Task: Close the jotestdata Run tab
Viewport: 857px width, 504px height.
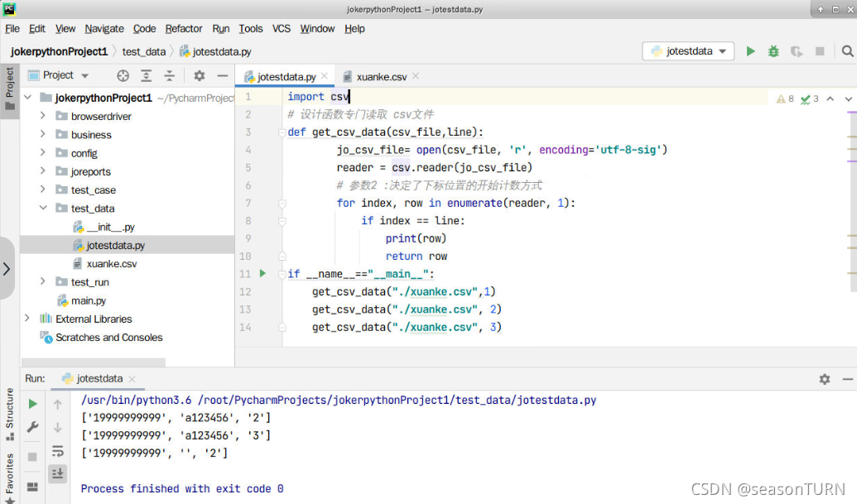Action: [x=132, y=379]
